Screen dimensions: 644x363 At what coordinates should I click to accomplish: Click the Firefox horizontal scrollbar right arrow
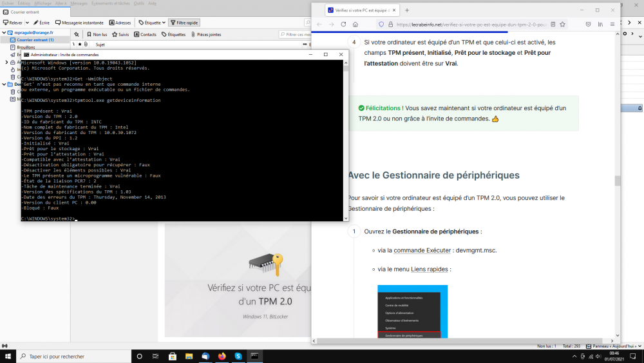coord(612,341)
